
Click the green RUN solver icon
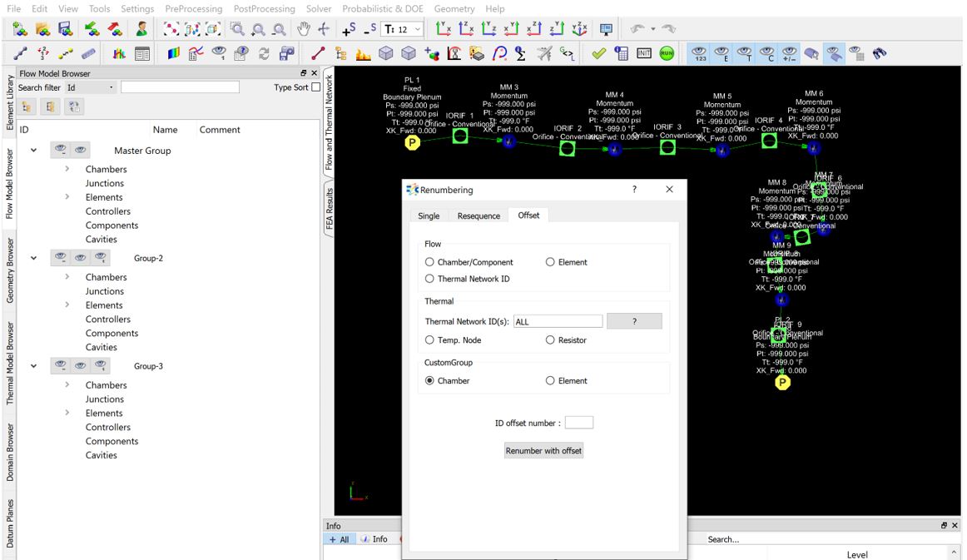tap(667, 53)
